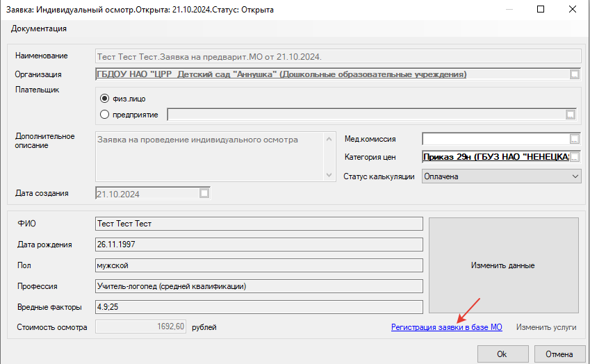
Task: Open the organization picker button in Организация field
Action: 574,74
